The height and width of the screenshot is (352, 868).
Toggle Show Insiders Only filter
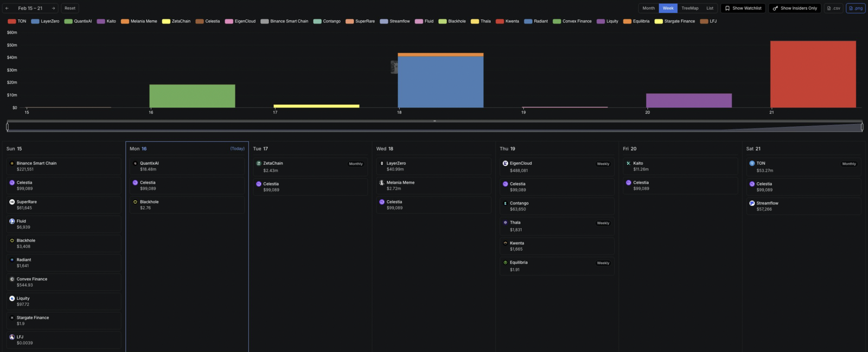[794, 8]
